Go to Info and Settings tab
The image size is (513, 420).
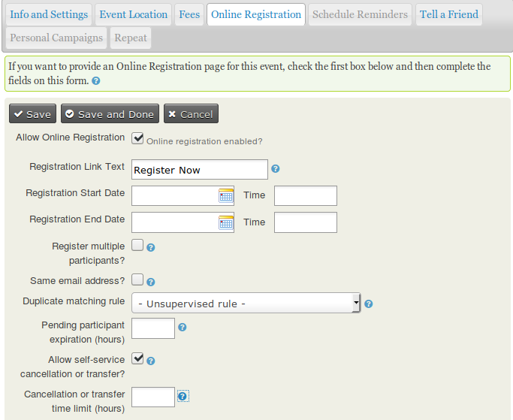(x=49, y=14)
